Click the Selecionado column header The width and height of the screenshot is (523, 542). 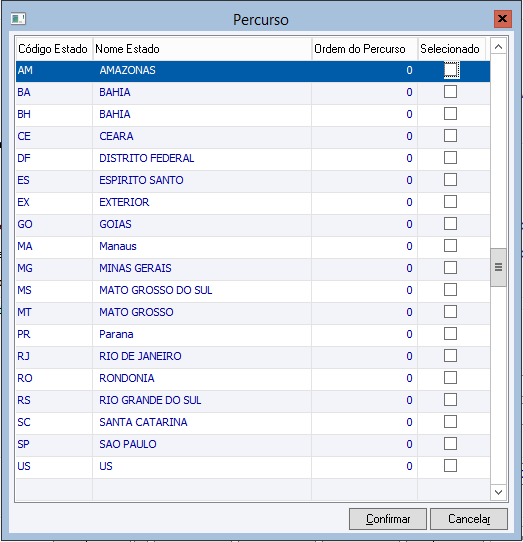click(x=452, y=49)
